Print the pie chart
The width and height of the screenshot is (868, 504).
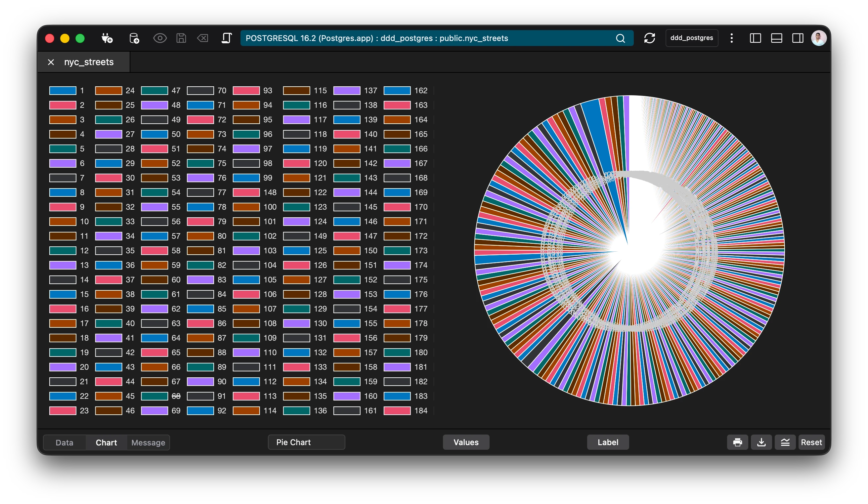pos(737,442)
